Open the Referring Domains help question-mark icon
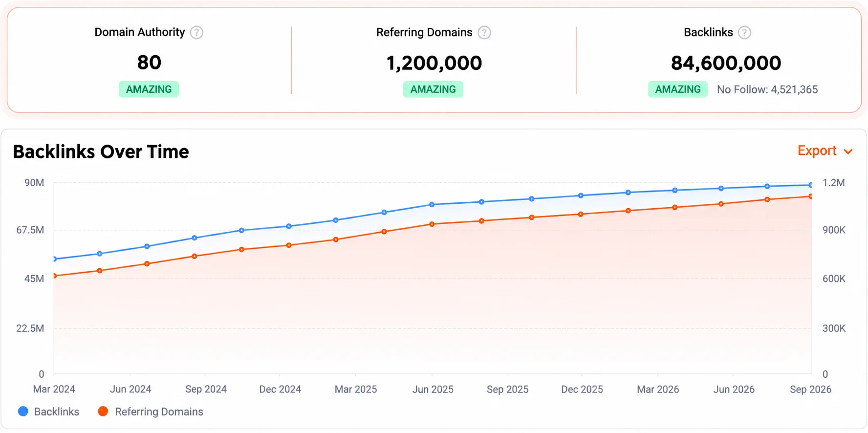Image resolution: width=868 pixels, height=433 pixels. point(484,33)
